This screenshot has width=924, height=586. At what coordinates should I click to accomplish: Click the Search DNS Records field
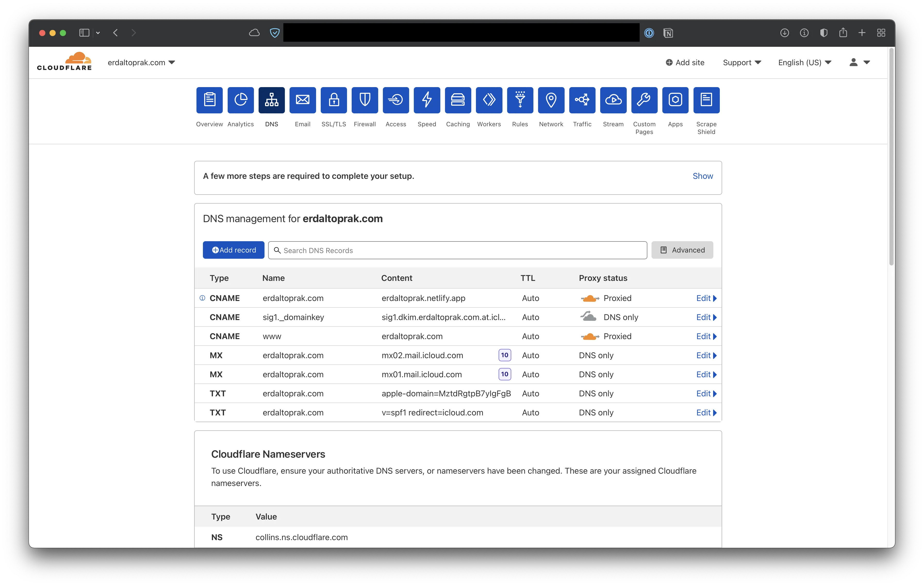click(x=457, y=250)
